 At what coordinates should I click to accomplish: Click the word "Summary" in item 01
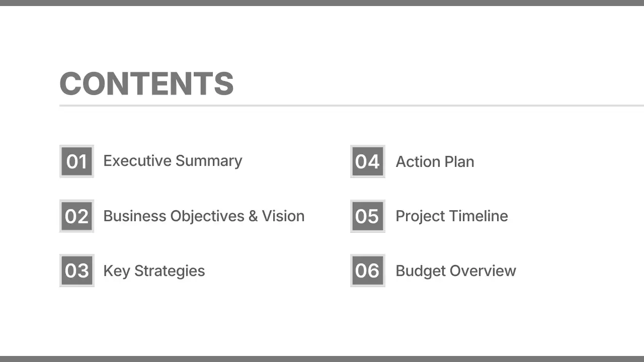pyautogui.click(x=209, y=161)
